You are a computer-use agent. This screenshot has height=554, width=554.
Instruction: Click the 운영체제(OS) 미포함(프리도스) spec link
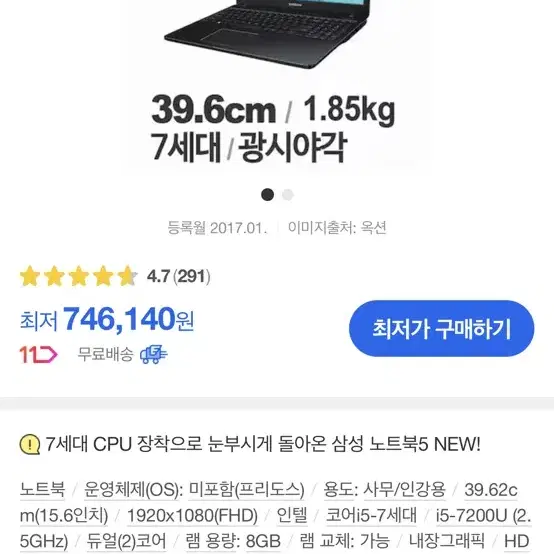tap(194, 490)
